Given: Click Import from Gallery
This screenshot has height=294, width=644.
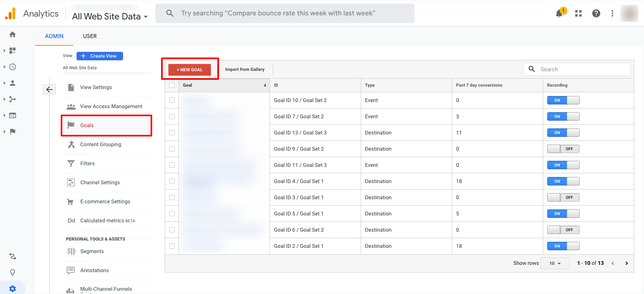Looking at the screenshot, I should click(x=245, y=70).
